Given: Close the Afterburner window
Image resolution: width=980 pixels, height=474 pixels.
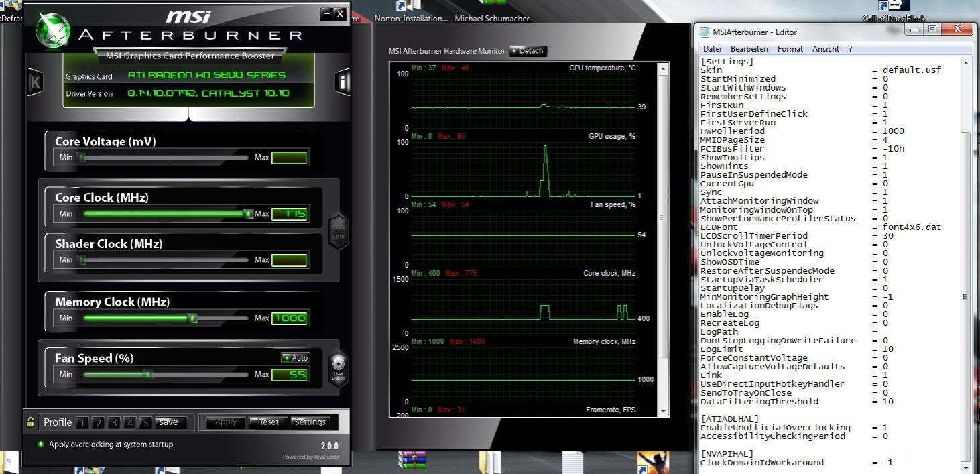Looking at the screenshot, I should tap(340, 13).
